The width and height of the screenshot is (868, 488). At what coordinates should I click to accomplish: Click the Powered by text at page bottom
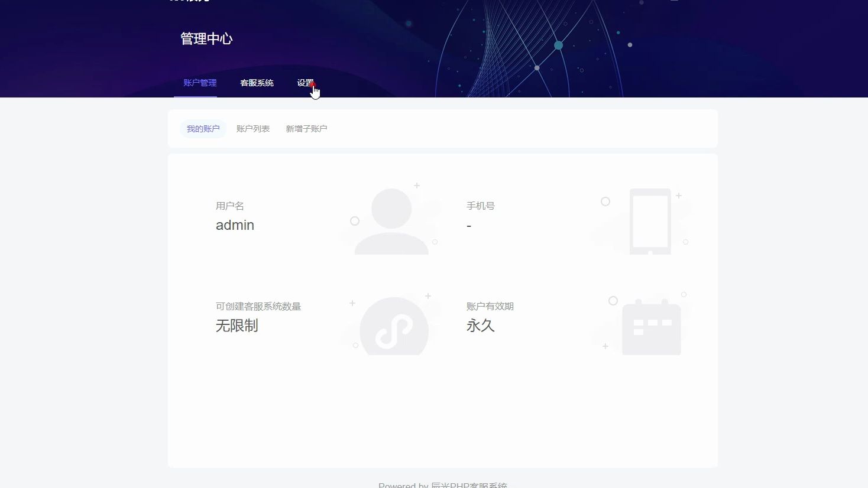coord(403,484)
